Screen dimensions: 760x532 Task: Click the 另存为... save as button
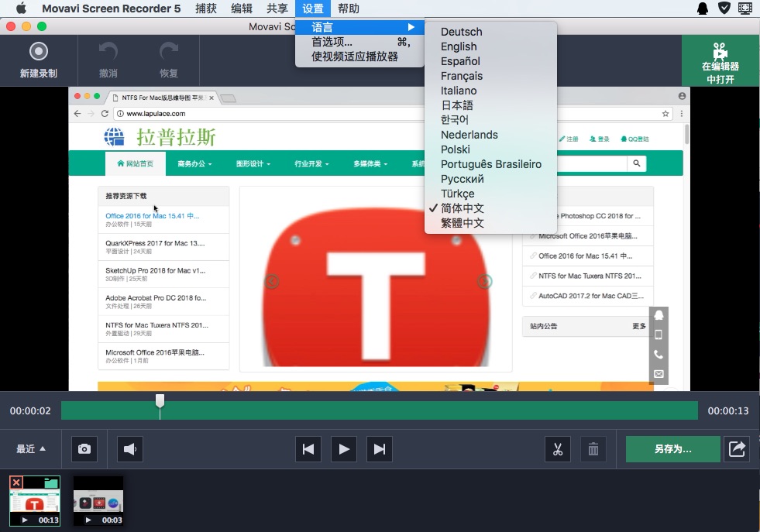(x=672, y=449)
